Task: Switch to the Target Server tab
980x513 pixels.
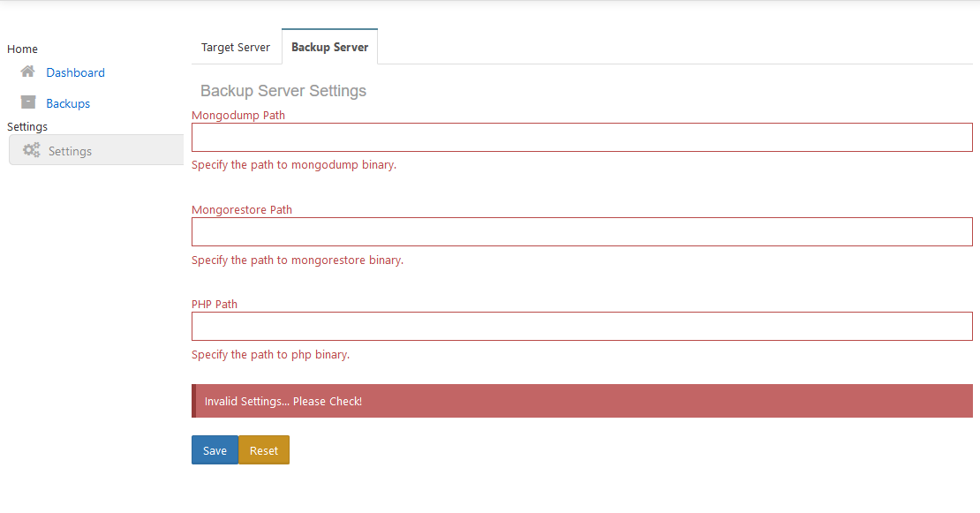Action: point(236,47)
